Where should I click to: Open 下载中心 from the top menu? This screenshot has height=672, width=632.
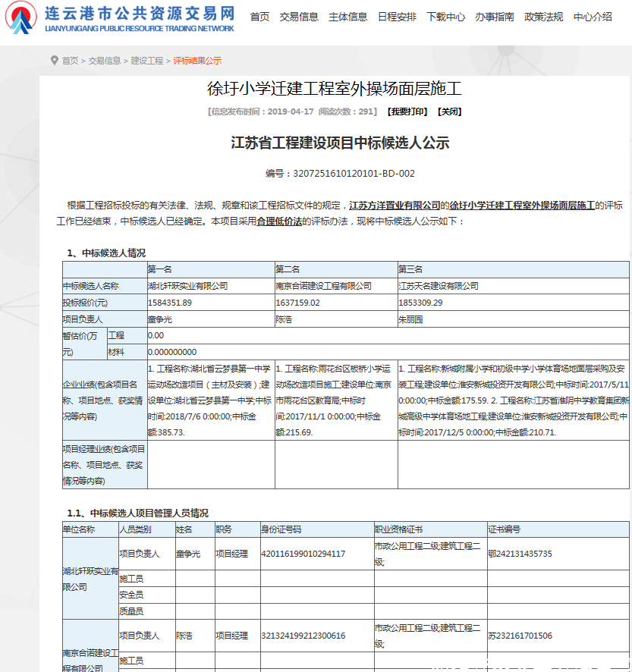(446, 17)
